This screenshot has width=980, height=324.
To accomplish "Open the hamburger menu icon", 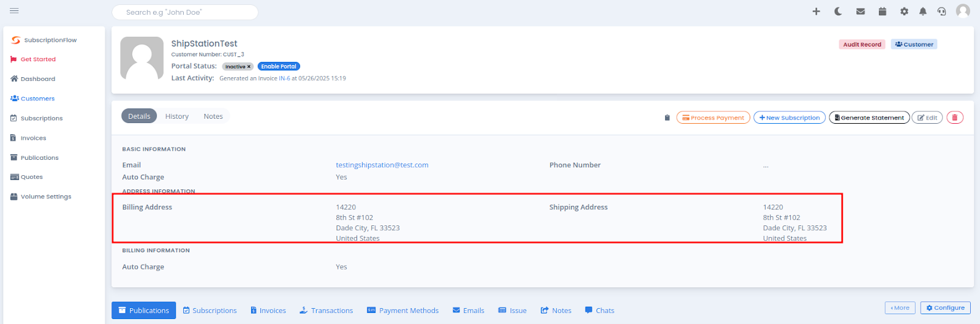I will [14, 11].
